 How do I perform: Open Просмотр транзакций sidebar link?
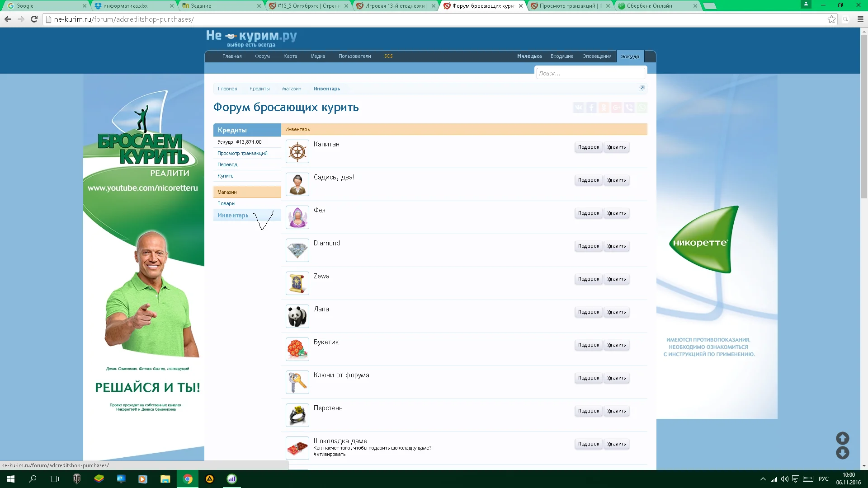click(x=242, y=153)
